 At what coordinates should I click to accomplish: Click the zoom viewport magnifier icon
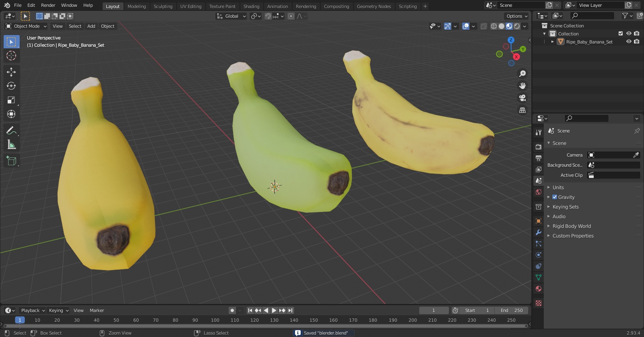(x=522, y=74)
